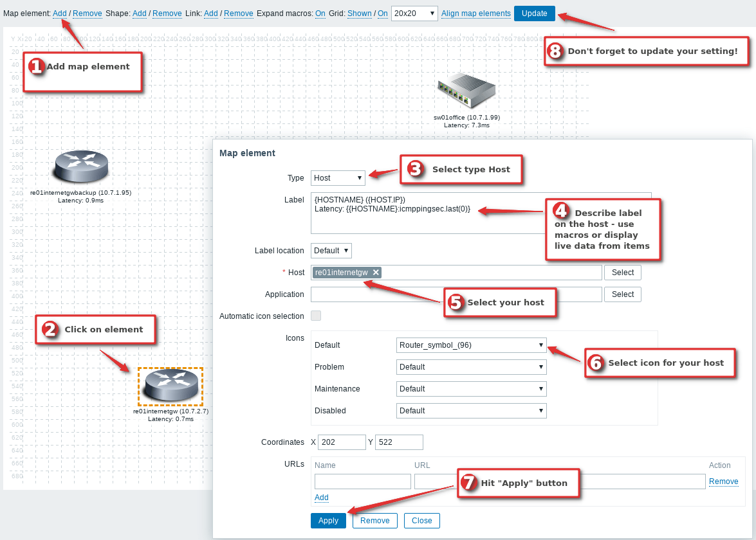Click the Align map elements link

click(x=476, y=14)
